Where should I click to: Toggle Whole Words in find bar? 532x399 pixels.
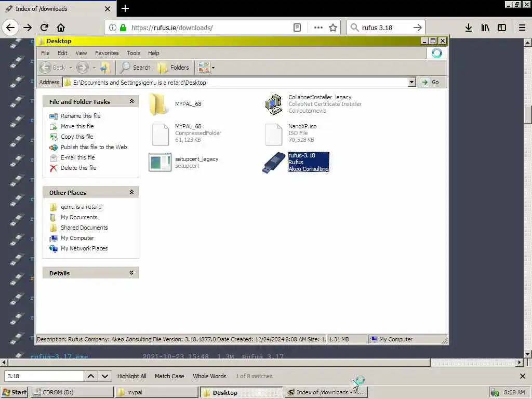(x=209, y=376)
